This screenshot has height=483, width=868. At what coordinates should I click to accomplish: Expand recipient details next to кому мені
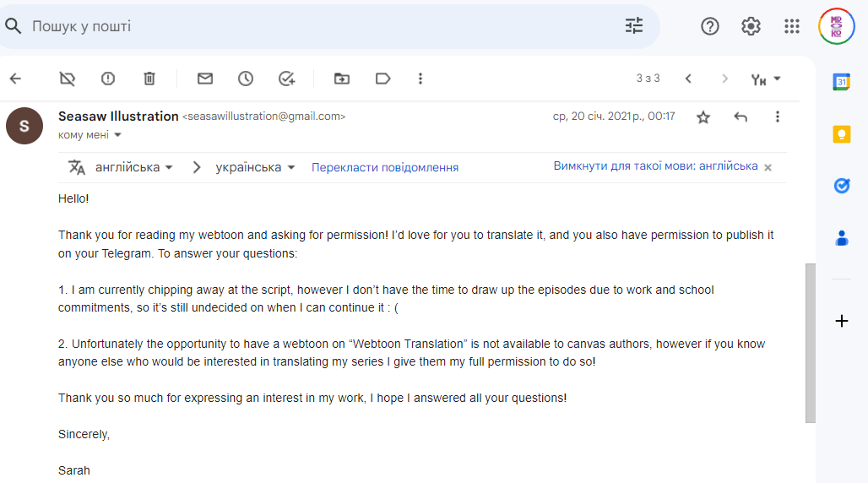[x=117, y=134]
